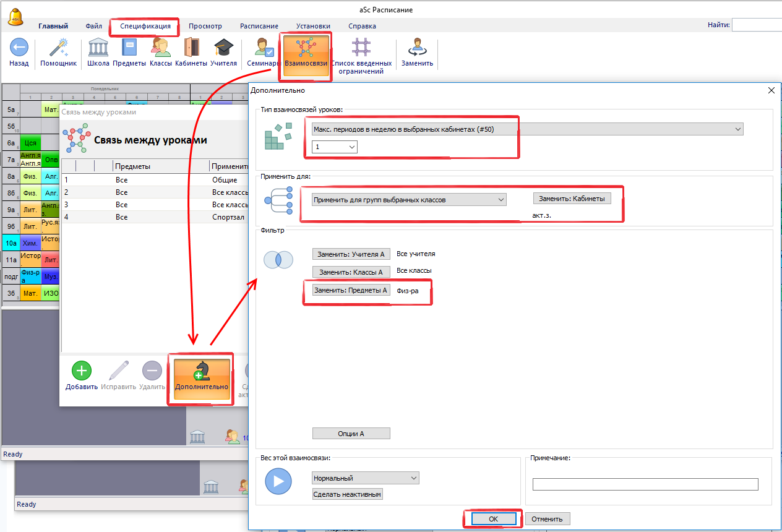Open Список введенных ограничений

(361, 48)
